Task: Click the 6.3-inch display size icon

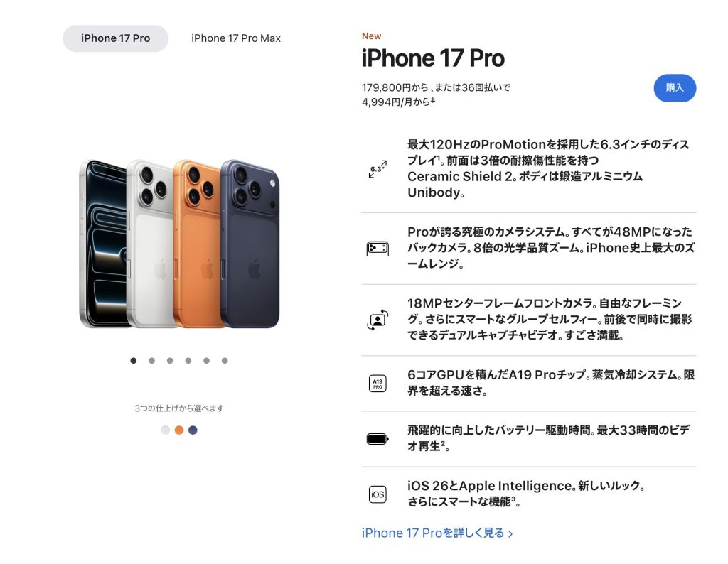Action: point(378,169)
